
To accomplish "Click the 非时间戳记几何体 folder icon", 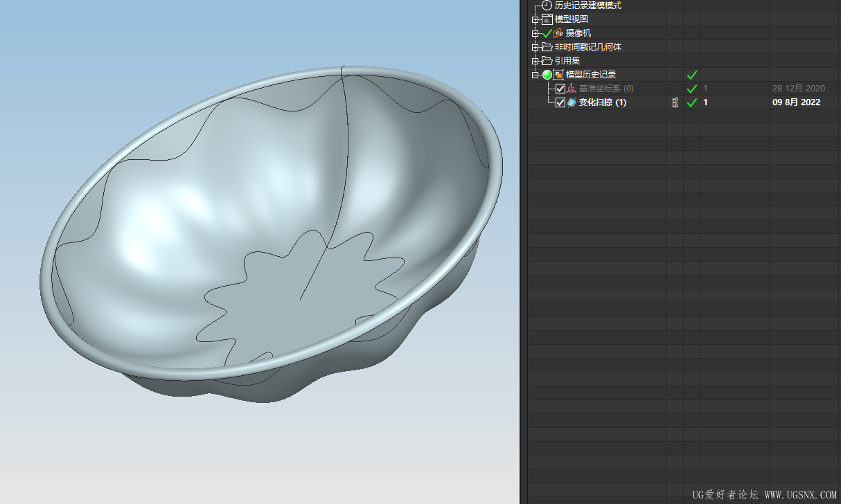I will (547, 47).
